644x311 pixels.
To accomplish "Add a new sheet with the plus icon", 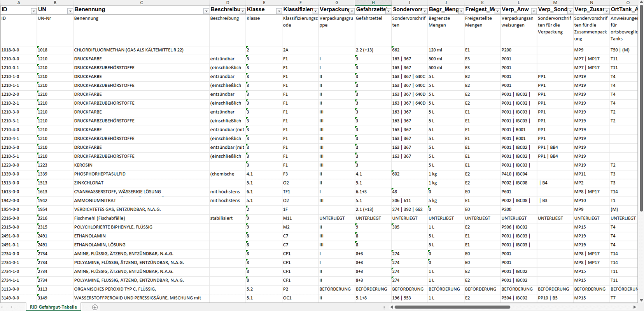I will (95, 307).
